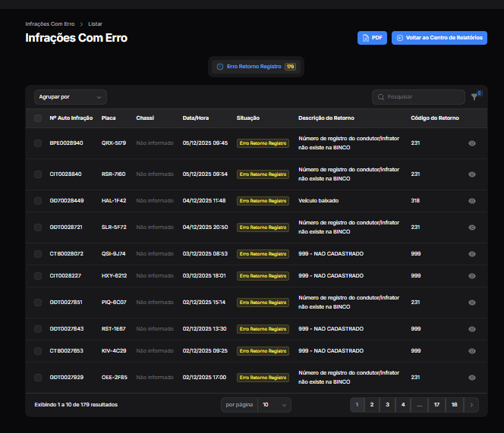
Task: View infraction GDT0027929 details
Action: [x=471, y=378]
